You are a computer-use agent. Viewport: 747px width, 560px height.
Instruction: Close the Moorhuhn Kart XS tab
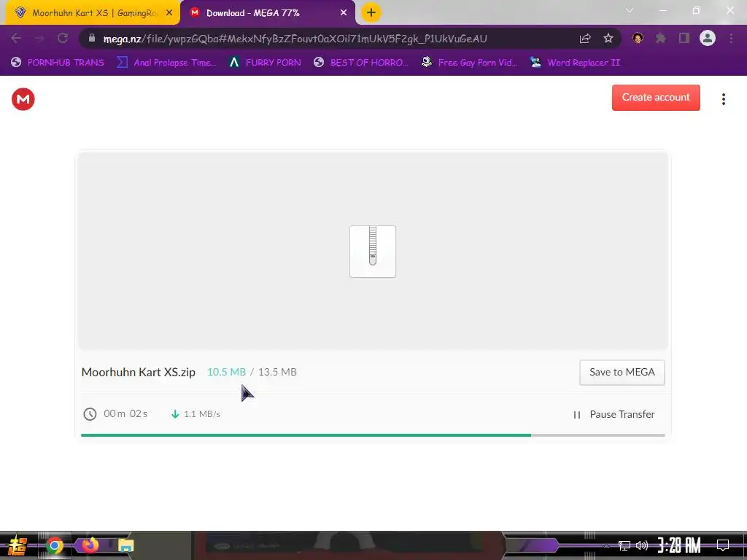(x=169, y=13)
